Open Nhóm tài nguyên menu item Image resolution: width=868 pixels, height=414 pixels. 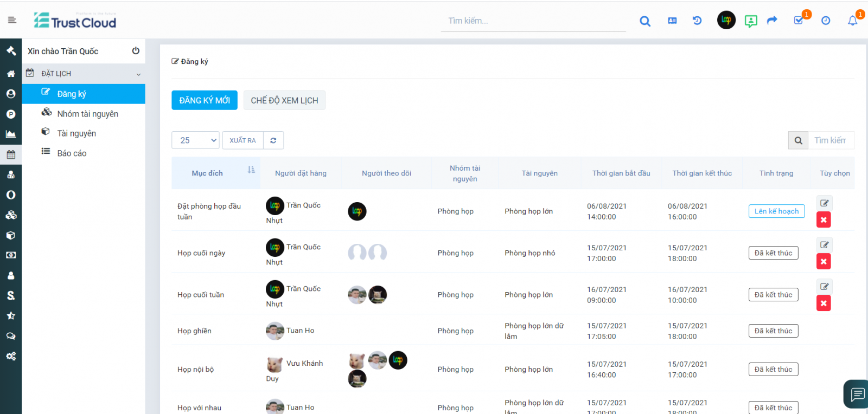tap(87, 114)
